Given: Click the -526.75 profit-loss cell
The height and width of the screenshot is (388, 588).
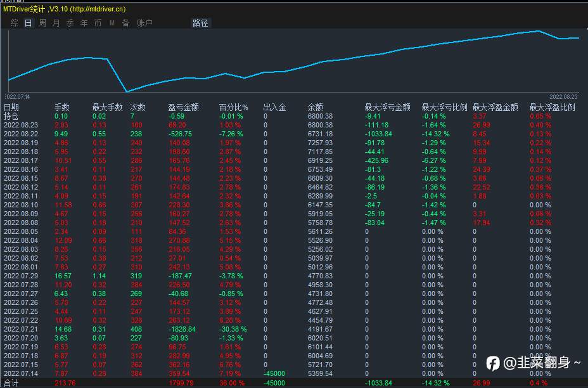Looking at the screenshot, I should tap(181, 134).
